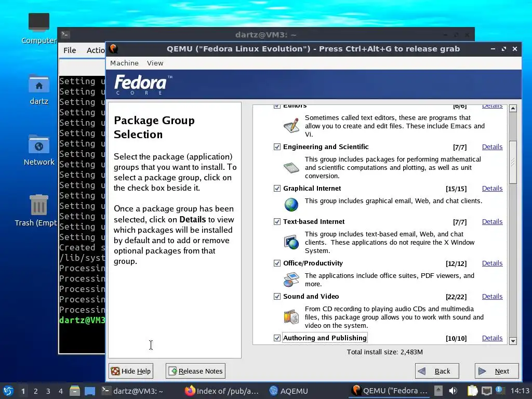Open the Release Notes button

(195, 371)
